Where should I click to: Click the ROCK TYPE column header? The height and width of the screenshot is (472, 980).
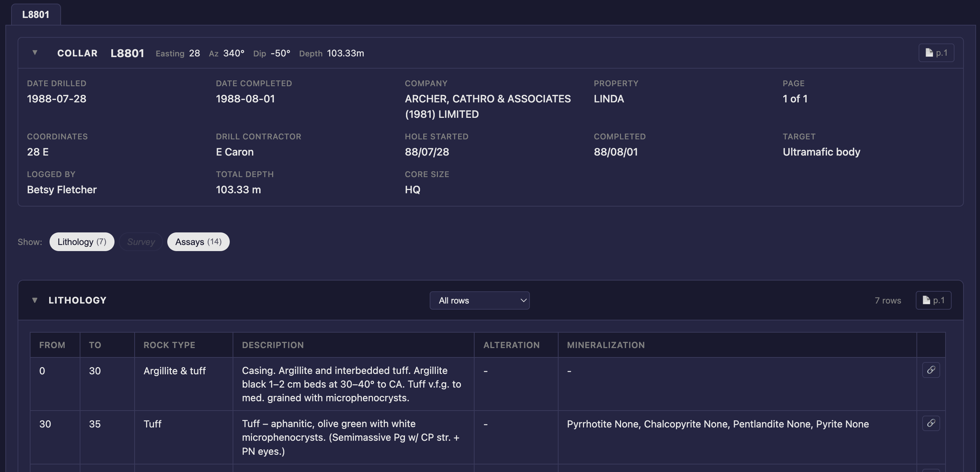tap(169, 345)
